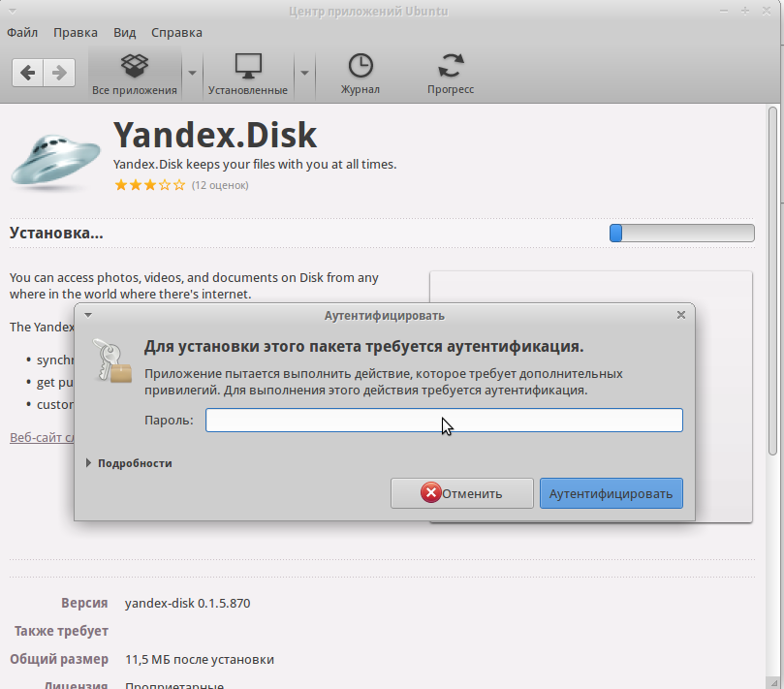Click the forward navigation arrow

(59, 73)
